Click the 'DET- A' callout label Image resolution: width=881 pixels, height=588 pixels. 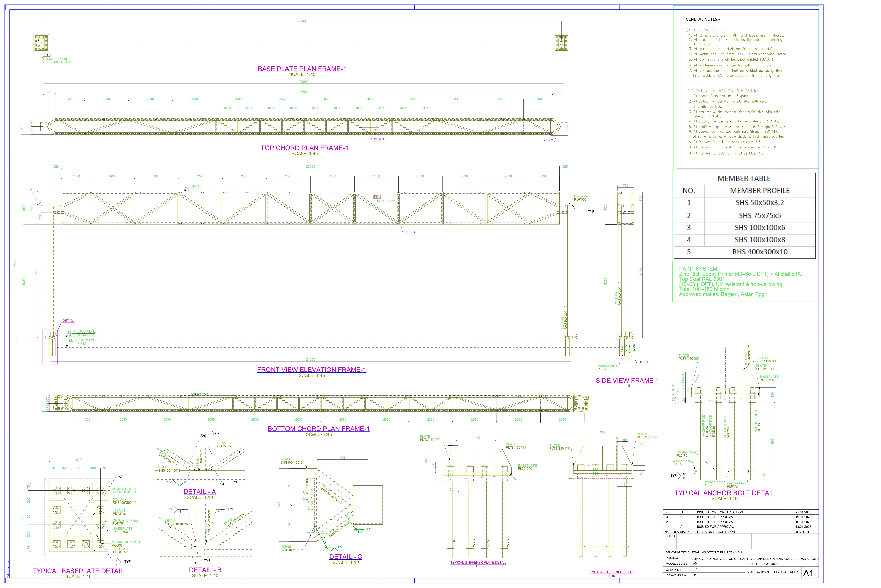click(x=379, y=140)
